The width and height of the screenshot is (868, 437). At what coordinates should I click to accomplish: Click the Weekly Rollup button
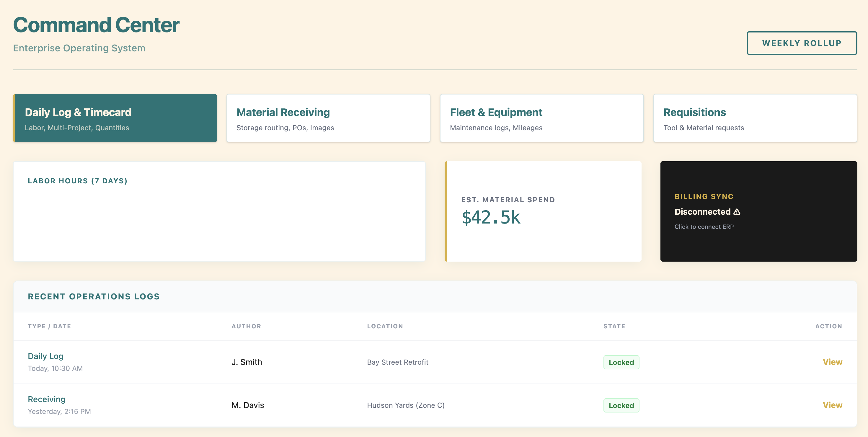(x=801, y=43)
